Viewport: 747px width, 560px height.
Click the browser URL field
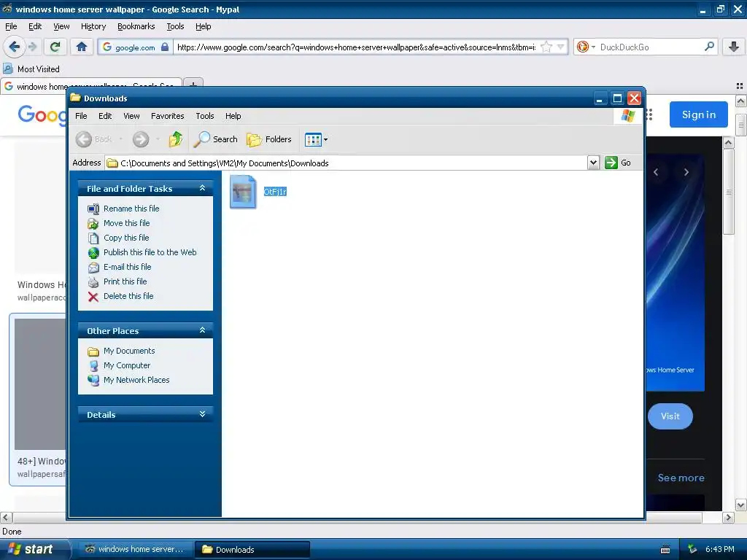tap(356, 47)
